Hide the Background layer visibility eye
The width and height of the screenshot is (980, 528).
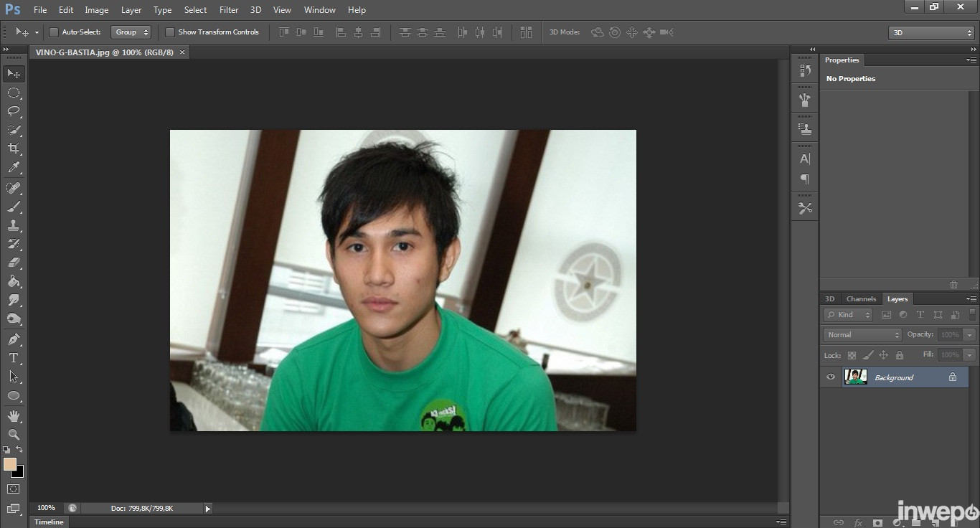click(x=831, y=377)
